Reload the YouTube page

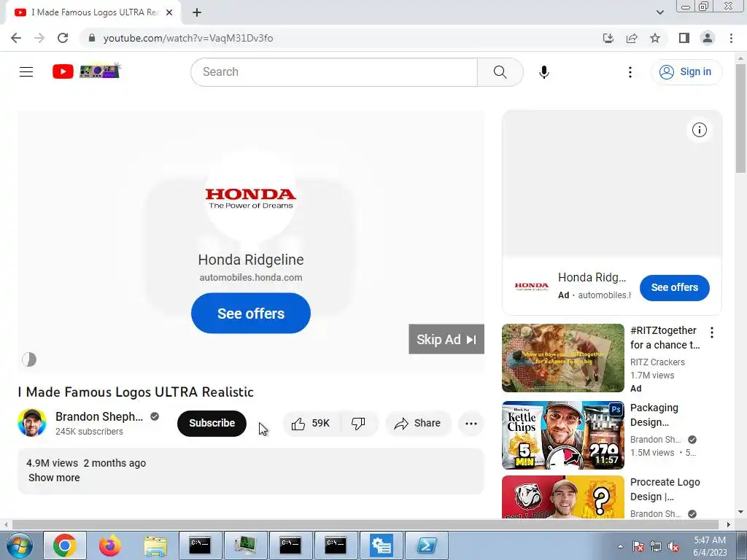[x=63, y=38]
